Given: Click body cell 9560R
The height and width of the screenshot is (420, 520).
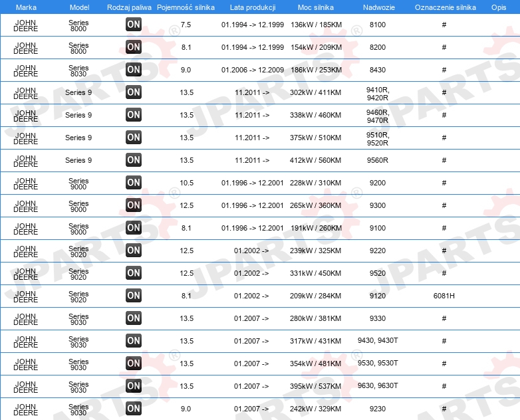Looking at the screenshot, I should coord(378,160).
